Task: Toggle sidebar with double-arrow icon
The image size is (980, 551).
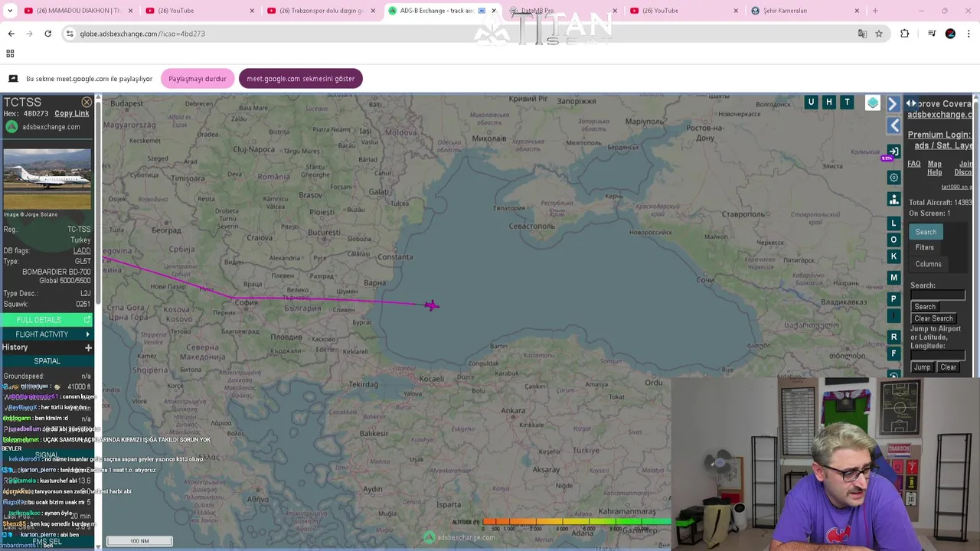Action: click(911, 103)
